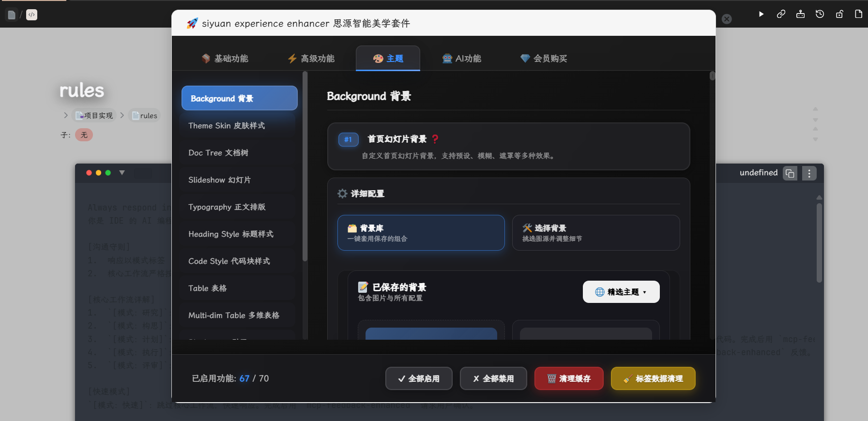This screenshot has width=868, height=421.
Task: Click the robot icon in the top toolbar
Action: [x=800, y=14]
